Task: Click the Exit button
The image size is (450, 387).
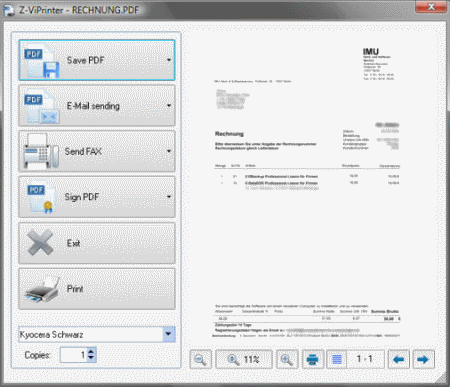Action: tap(97, 243)
